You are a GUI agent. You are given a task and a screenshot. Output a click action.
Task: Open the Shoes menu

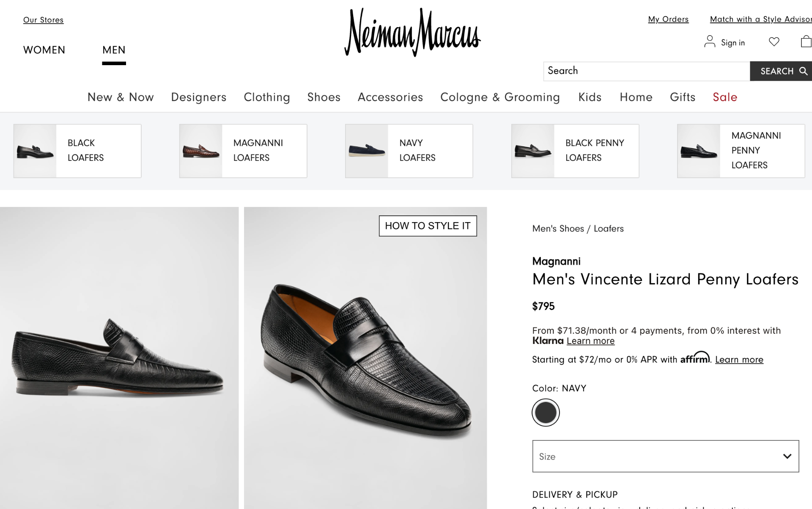(x=324, y=97)
